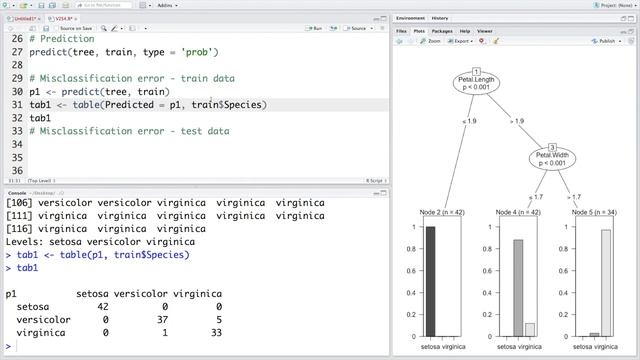
Task: Switch to the Untitled1 script tab
Action: [x=22, y=19]
